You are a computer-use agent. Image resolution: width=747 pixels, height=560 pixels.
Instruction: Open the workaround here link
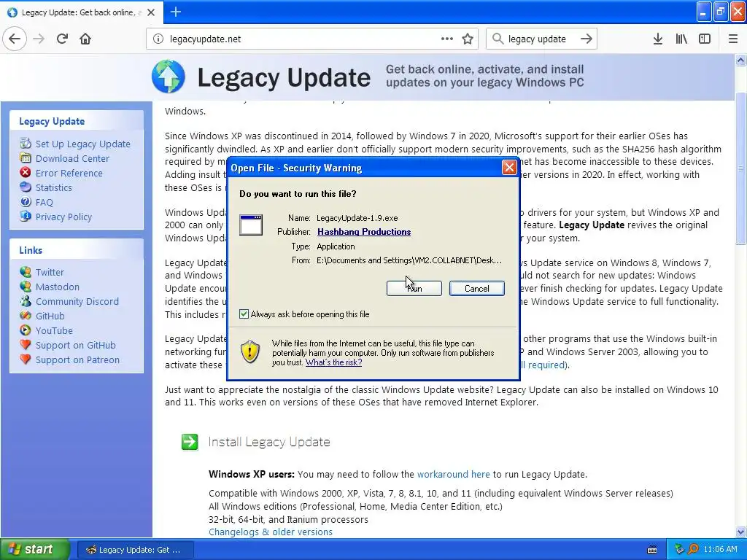[x=453, y=474]
